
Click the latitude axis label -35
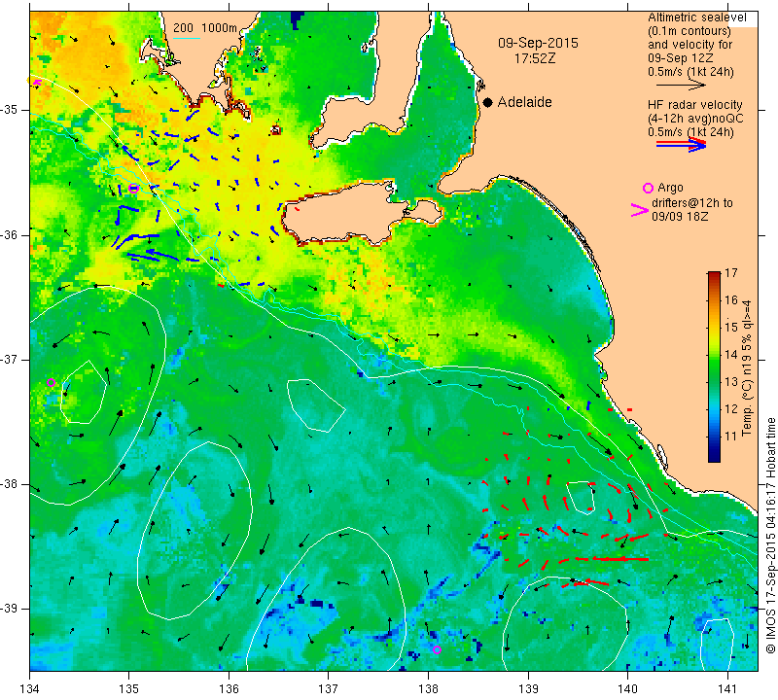(x=9, y=110)
